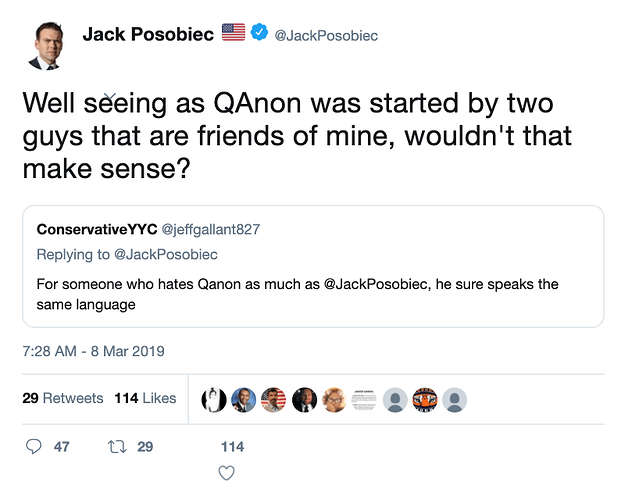Open the last gray default liker avatar
The image size is (639, 500).
(x=455, y=399)
